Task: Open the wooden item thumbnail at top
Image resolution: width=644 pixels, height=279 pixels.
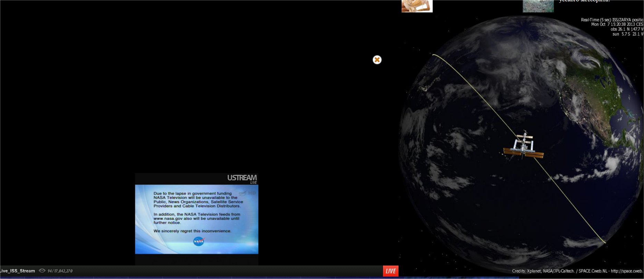Action: point(417,6)
